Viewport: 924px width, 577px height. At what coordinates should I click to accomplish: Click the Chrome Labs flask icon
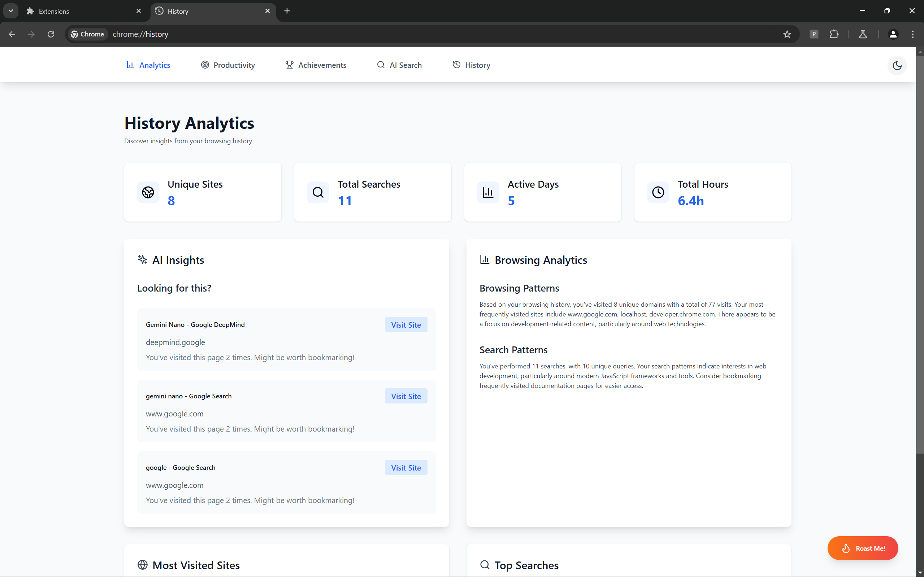click(863, 34)
